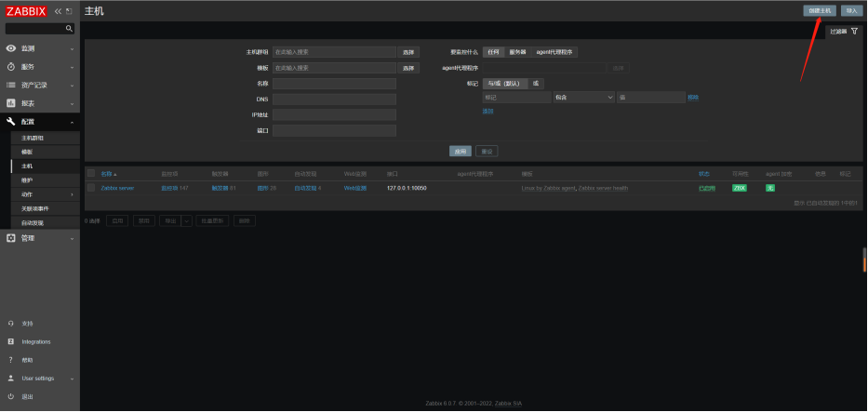The width and height of the screenshot is (868, 412).
Task: Click the power icon to 退出
Action: pyautogui.click(x=10, y=396)
